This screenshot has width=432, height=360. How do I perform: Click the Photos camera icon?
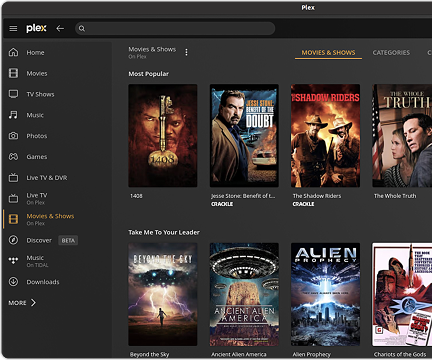pos(13,136)
